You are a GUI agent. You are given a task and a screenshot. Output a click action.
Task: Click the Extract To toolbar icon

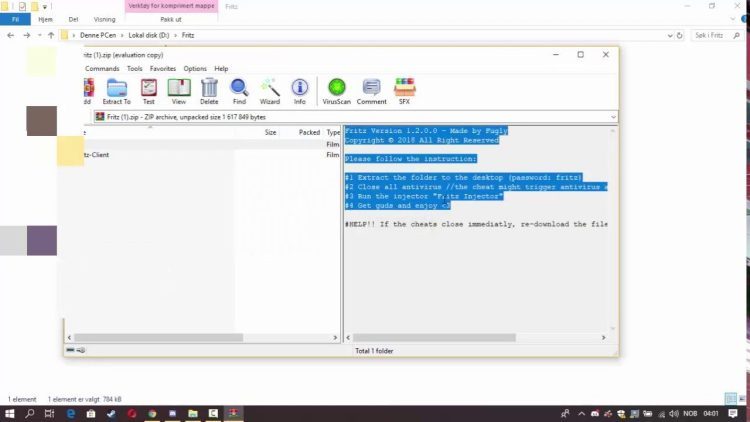[x=117, y=91]
